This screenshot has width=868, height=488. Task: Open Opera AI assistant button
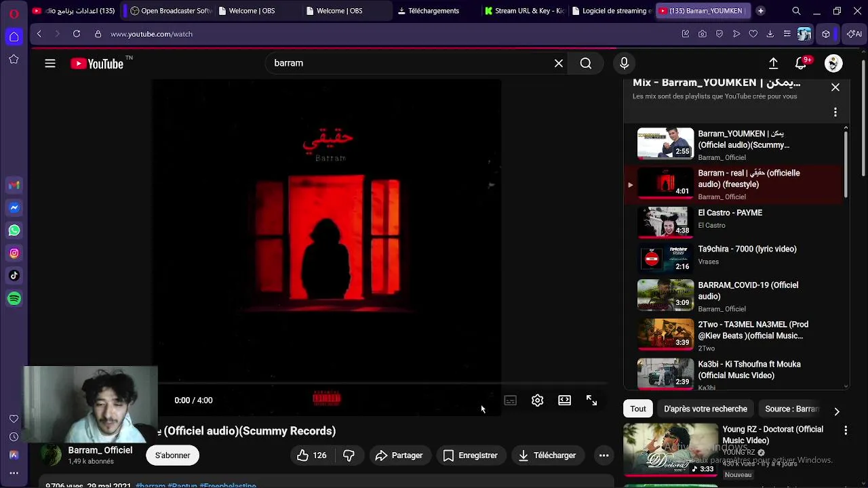pos(854,34)
